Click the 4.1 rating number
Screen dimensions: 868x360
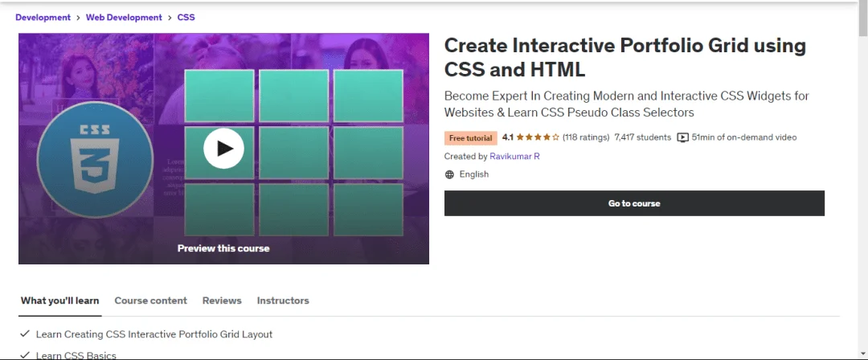[508, 137]
